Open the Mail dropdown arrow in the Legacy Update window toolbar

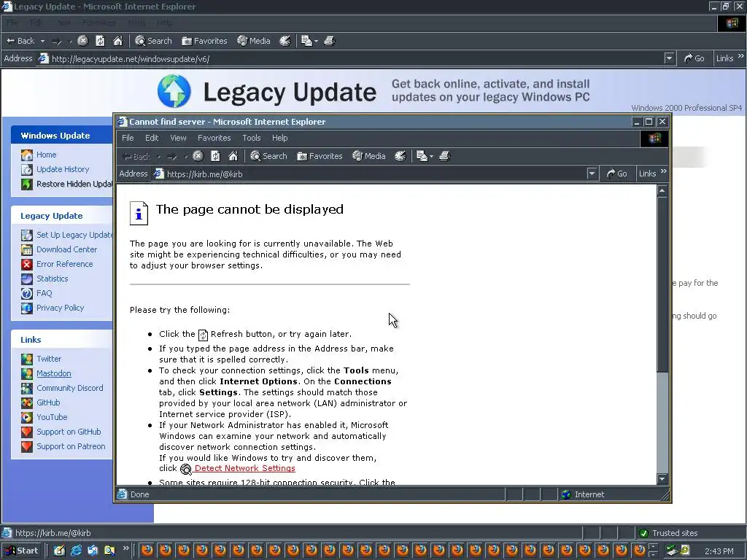point(316,42)
